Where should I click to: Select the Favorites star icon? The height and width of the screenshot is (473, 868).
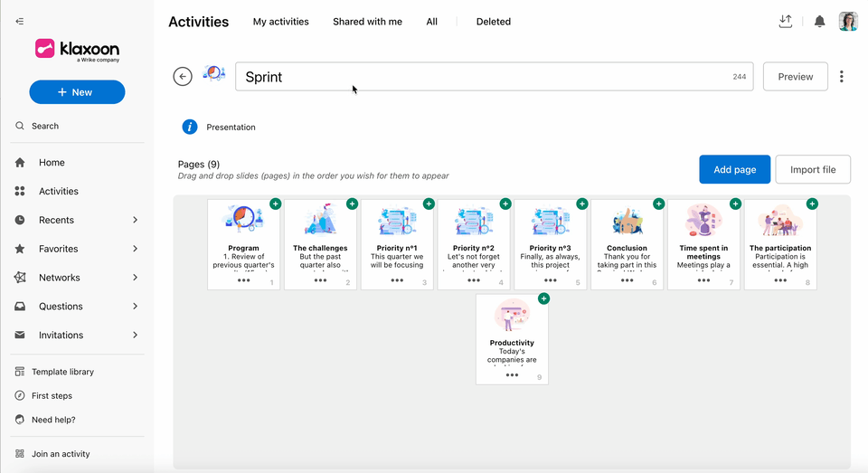click(20, 249)
